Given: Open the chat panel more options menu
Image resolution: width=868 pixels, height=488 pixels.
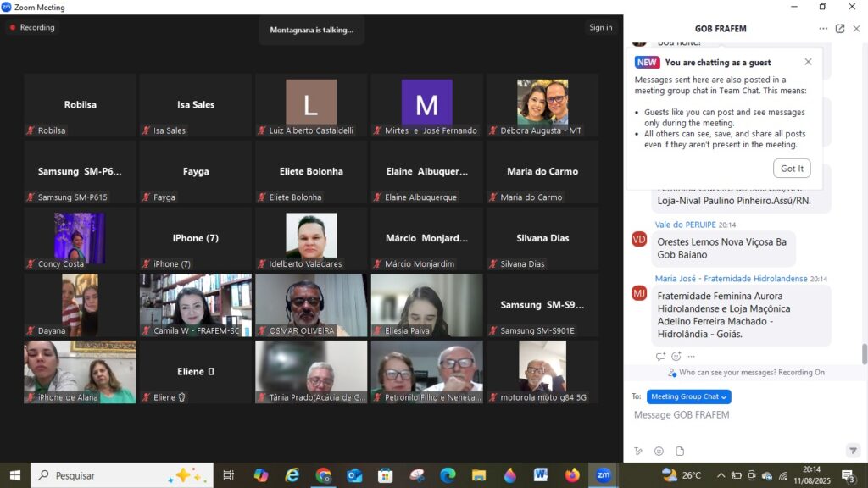Looking at the screenshot, I should 822,28.
